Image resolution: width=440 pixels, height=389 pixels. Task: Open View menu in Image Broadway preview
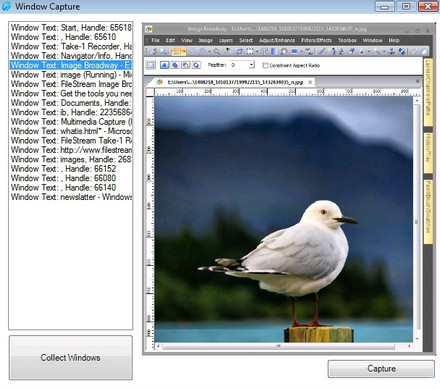(187, 40)
